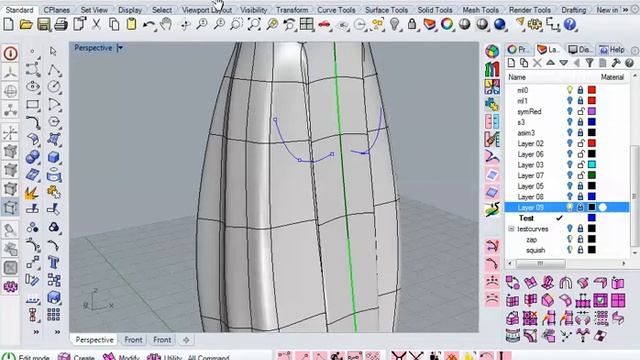Screen dimensions: 640x360
Task: Collapse the testcurves layer tree
Action: pos(511,229)
